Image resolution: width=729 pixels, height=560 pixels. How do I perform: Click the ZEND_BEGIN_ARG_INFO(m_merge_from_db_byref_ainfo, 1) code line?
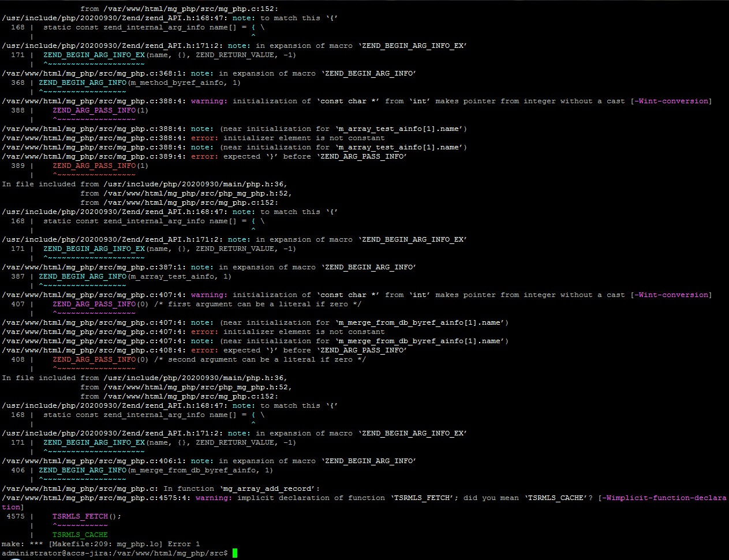coord(156,470)
